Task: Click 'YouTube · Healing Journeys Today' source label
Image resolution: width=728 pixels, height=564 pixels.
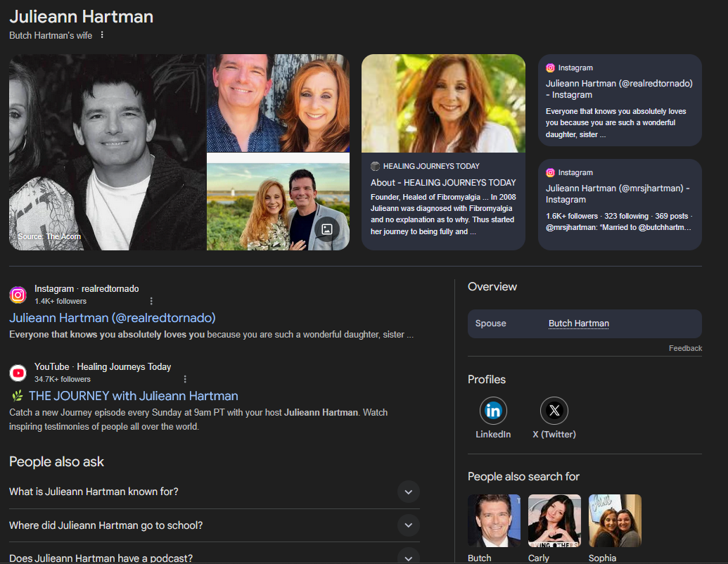Action: pyautogui.click(x=103, y=366)
